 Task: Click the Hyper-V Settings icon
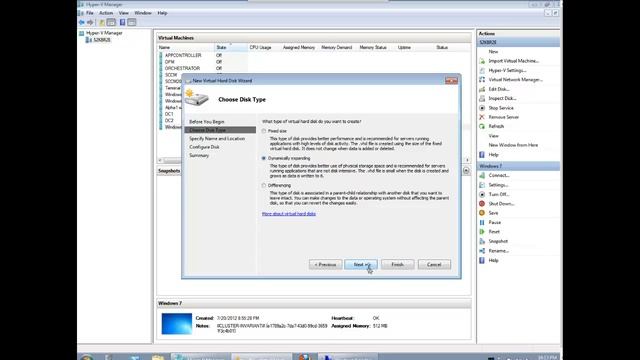pos(482,70)
